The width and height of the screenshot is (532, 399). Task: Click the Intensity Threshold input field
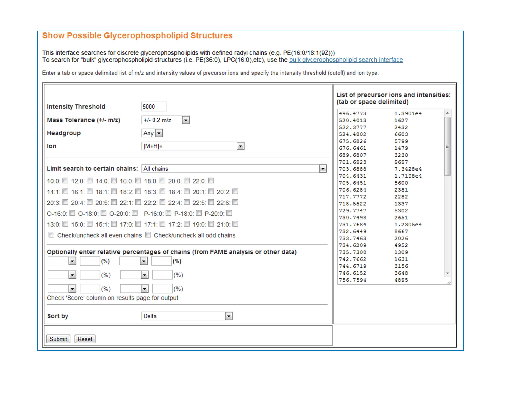click(154, 107)
